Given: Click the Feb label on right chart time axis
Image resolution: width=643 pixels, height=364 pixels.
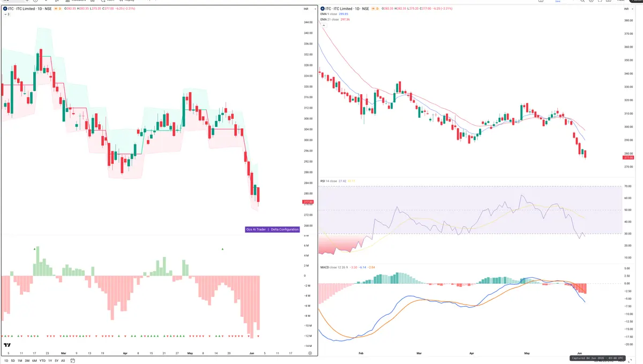Looking at the screenshot, I should coord(361,353).
